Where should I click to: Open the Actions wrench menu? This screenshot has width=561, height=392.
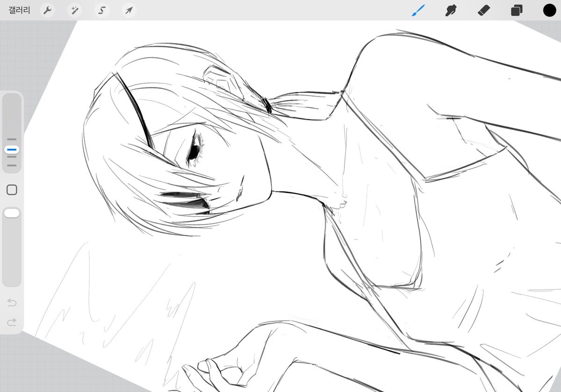tap(48, 10)
